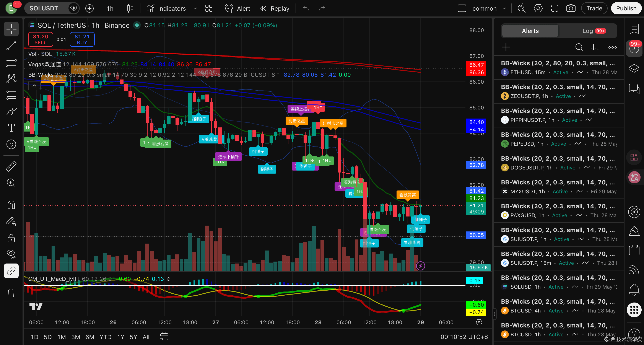Toggle hide all drawings eye icon
The image size is (644, 345).
(11, 254)
